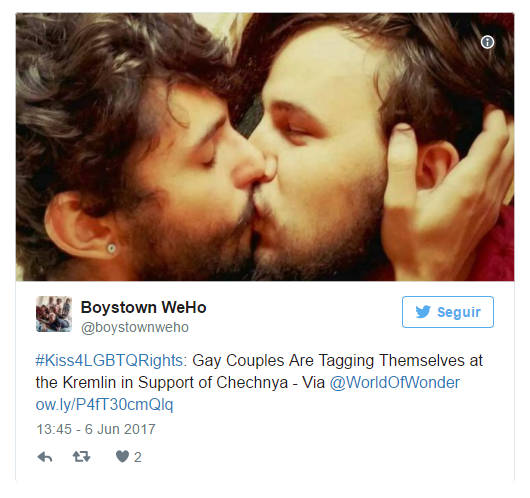
Task: Click the 13:45 - 6 Jun 2017 timestamp
Action: click(x=96, y=429)
